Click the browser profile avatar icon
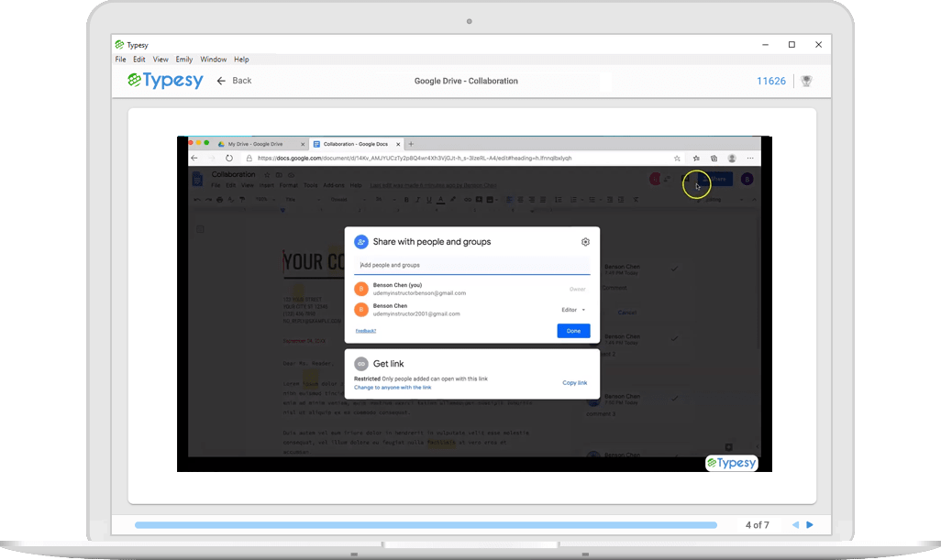This screenshot has height=560, width=941. [732, 159]
